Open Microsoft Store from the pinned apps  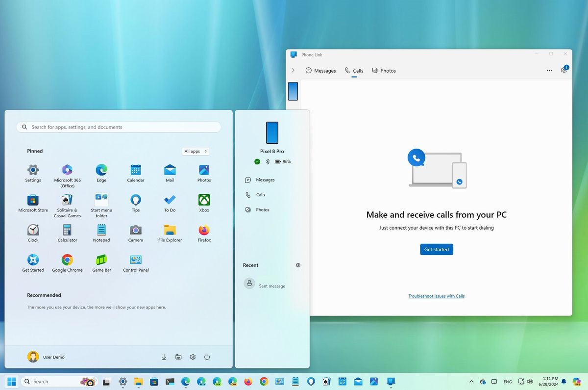pyautogui.click(x=33, y=201)
